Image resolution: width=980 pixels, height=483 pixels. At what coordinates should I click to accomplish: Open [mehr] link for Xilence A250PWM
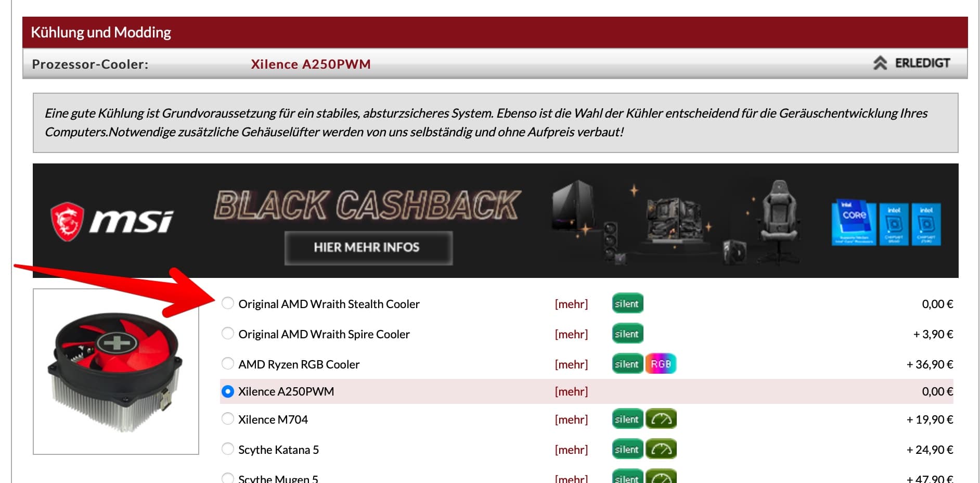571,391
